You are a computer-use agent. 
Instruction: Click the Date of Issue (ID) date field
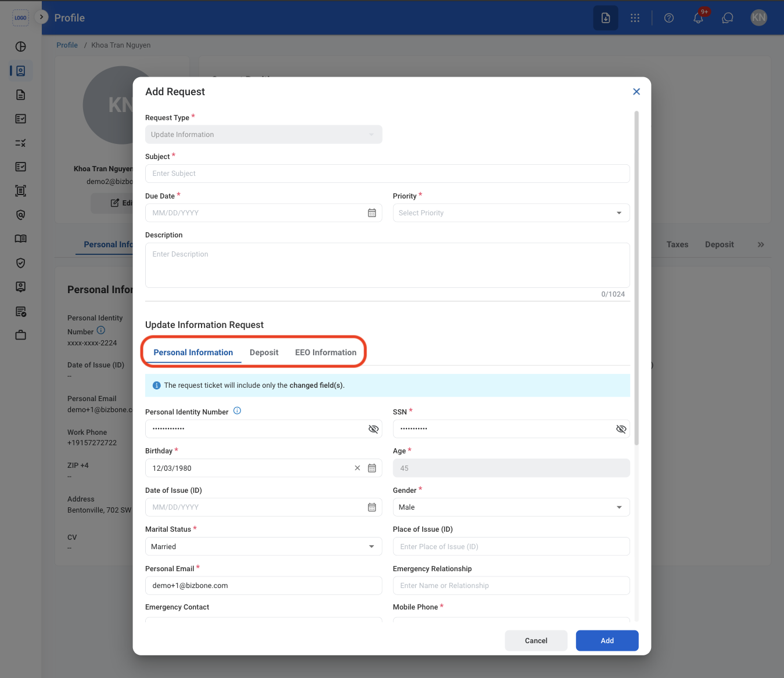coord(264,507)
